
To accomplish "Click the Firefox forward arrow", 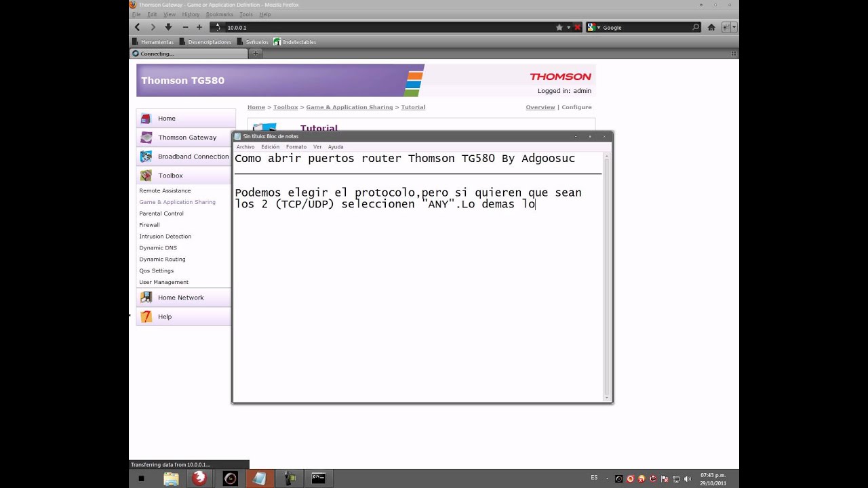I will [x=153, y=27].
